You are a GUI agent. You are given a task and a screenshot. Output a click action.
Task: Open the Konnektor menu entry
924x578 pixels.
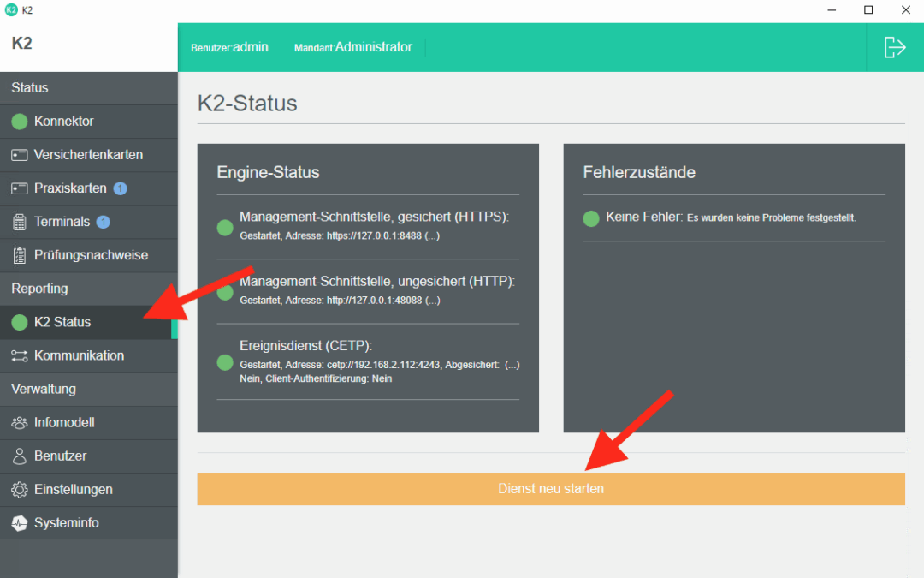[88, 122]
